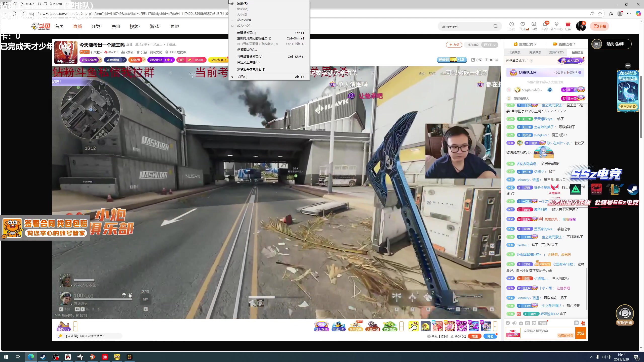Open the 任务 gift box icon
644x362 pixels.
568,26
